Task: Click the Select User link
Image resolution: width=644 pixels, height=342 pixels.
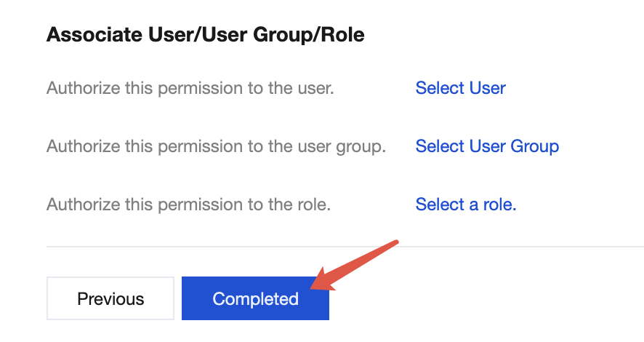Action: [460, 88]
